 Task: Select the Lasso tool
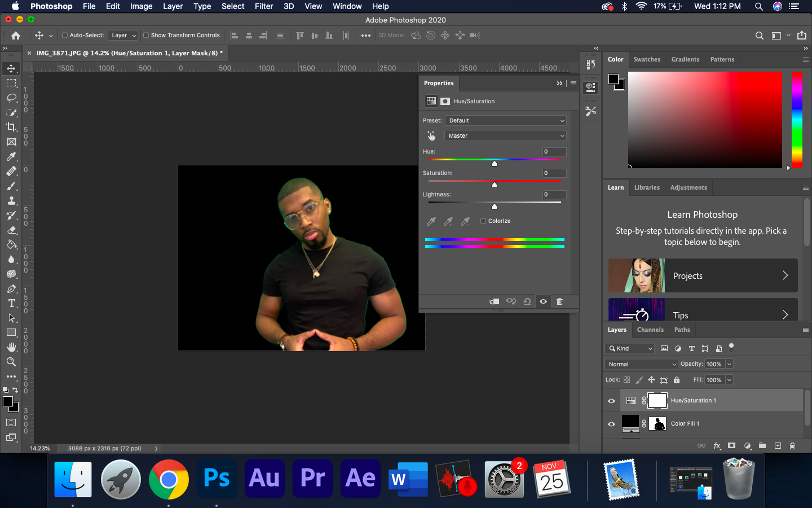11,98
